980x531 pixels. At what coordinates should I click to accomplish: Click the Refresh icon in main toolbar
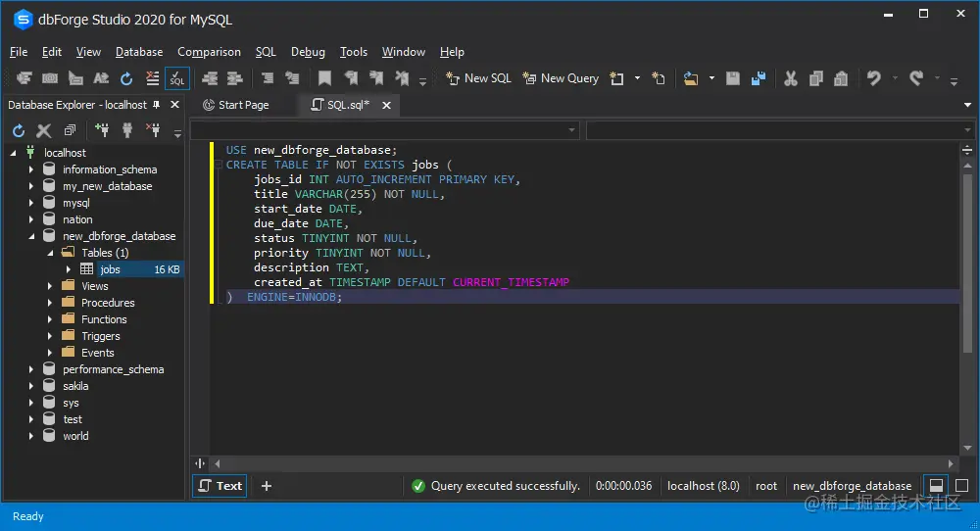point(126,78)
